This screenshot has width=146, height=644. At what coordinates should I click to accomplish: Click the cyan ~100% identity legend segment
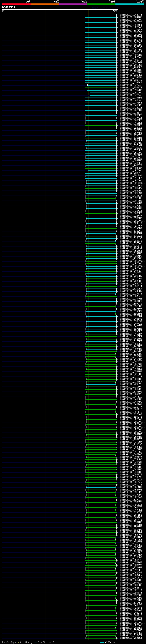pyautogui.click(x=130, y=4)
